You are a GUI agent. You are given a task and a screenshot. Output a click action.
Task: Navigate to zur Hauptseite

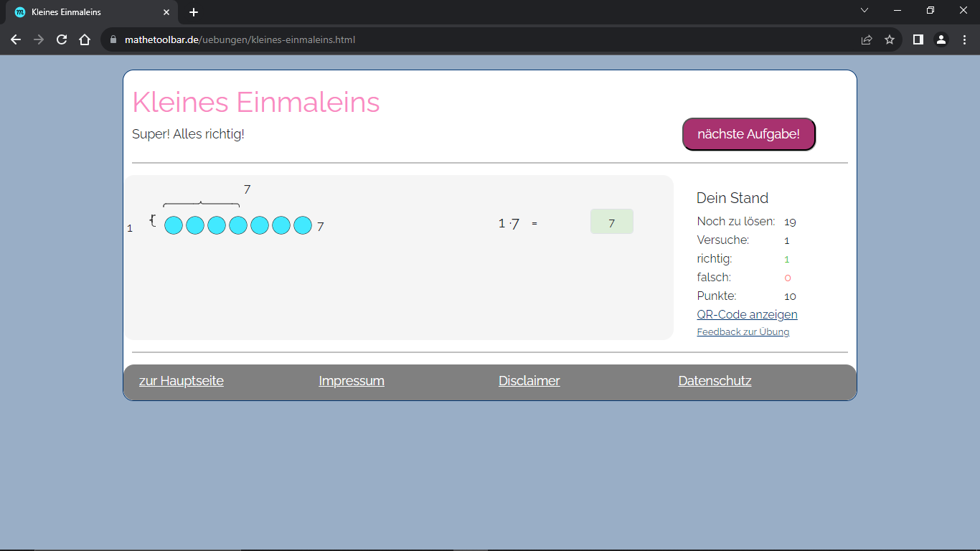182,381
